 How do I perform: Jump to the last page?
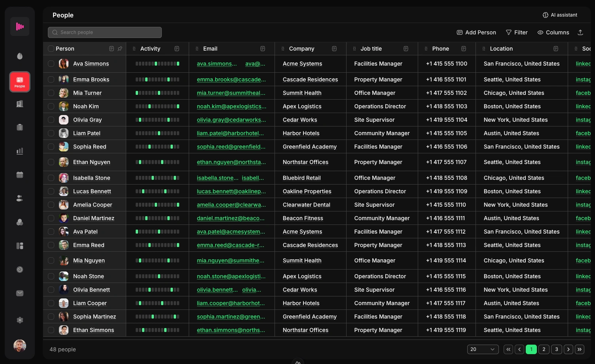[x=580, y=349]
